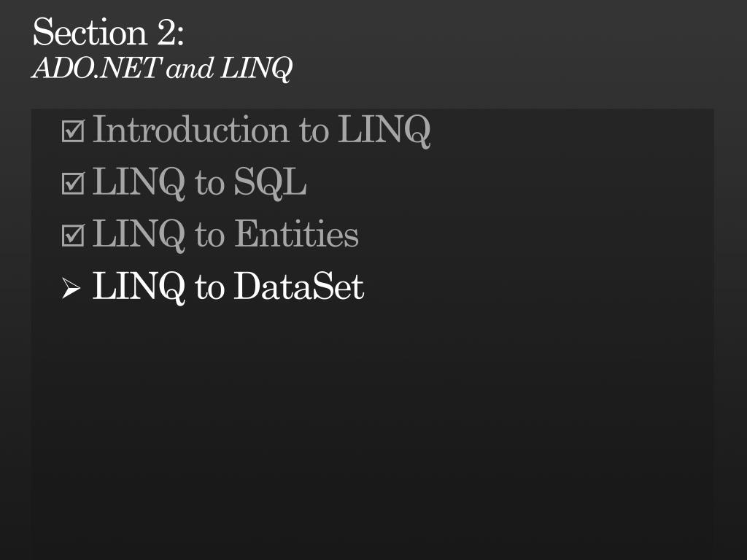The width and height of the screenshot is (747, 560).
Task: Select the word Introduction in the first item
Action: [191, 129]
